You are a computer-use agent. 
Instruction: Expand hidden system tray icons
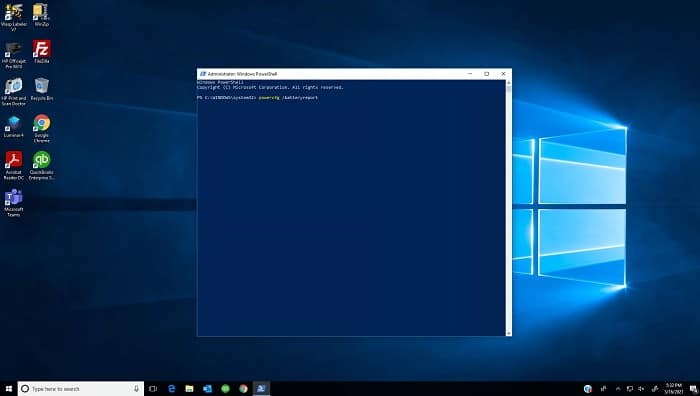[x=618, y=389]
